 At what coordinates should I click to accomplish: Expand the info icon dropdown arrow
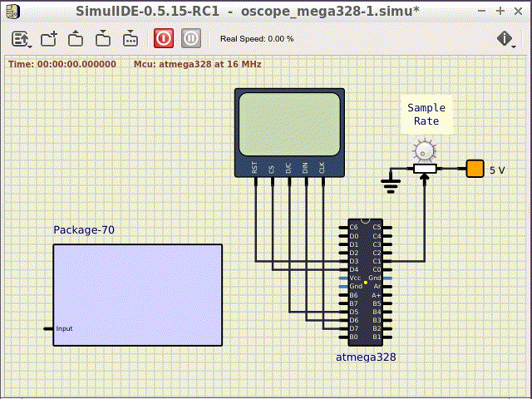pos(514,47)
